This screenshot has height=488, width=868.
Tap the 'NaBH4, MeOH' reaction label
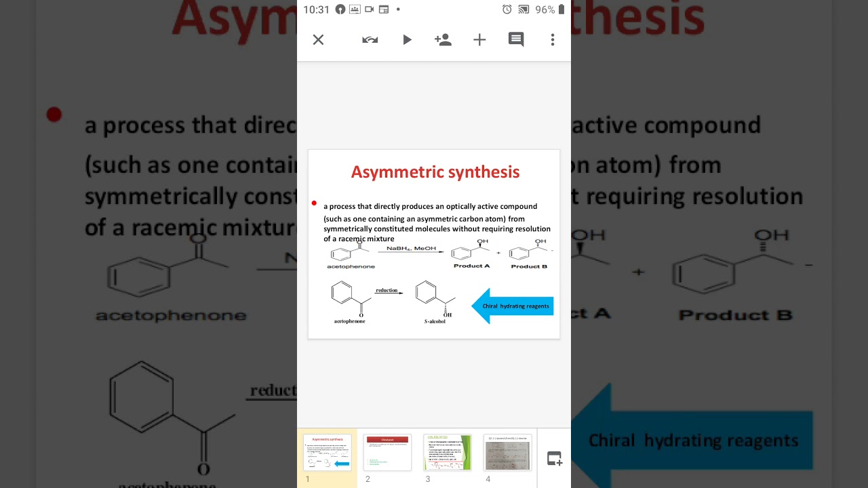pos(412,249)
